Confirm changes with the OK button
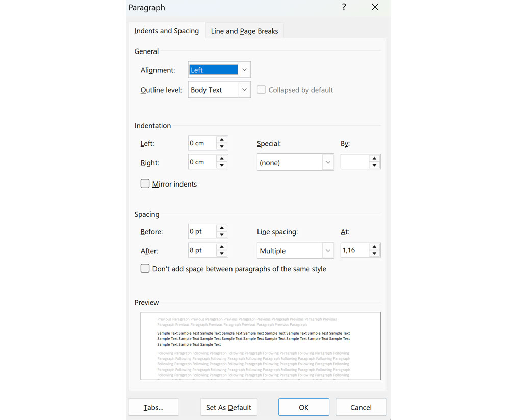 303,407
